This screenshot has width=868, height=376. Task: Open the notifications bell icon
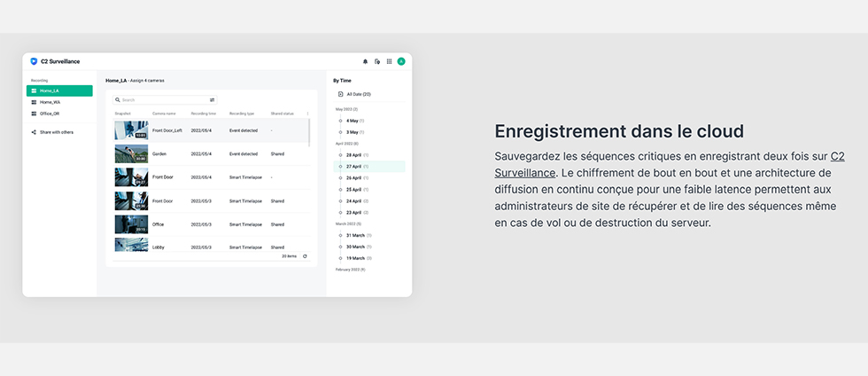pyautogui.click(x=365, y=61)
